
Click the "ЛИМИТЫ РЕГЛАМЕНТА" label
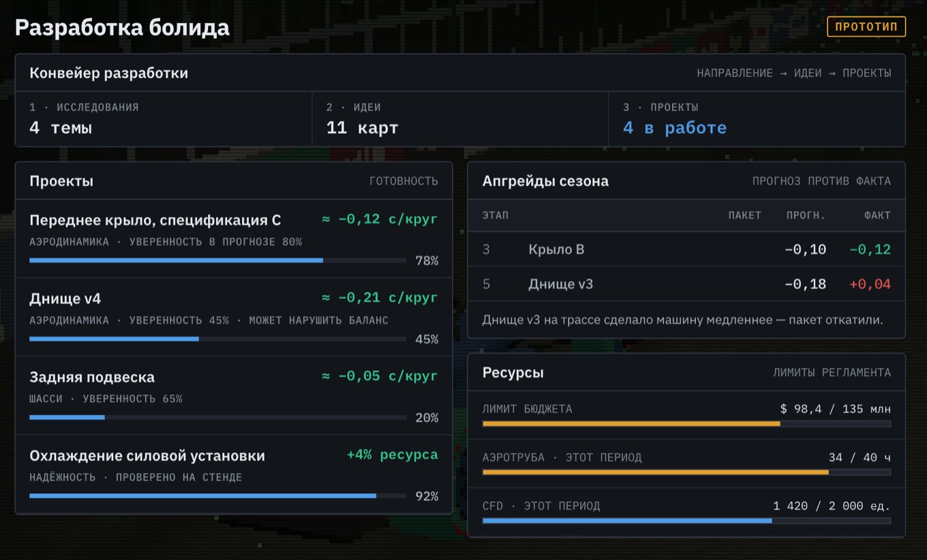pyautogui.click(x=832, y=373)
